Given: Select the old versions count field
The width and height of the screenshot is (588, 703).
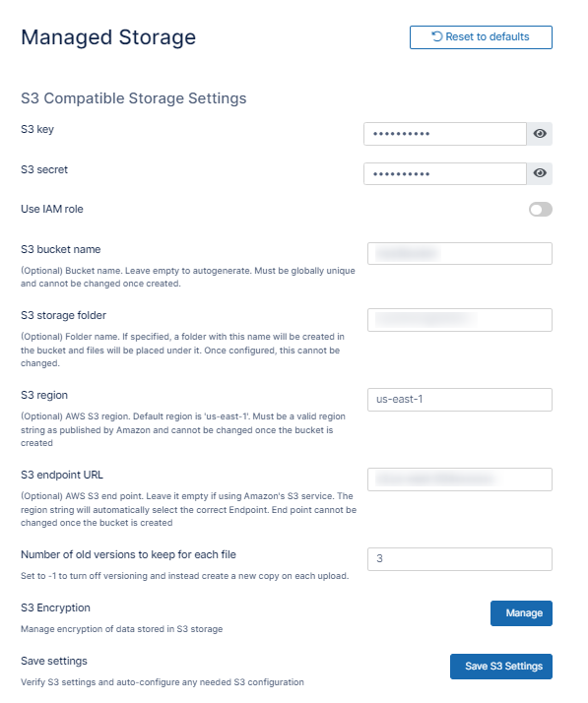Looking at the screenshot, I should [460, 559].
